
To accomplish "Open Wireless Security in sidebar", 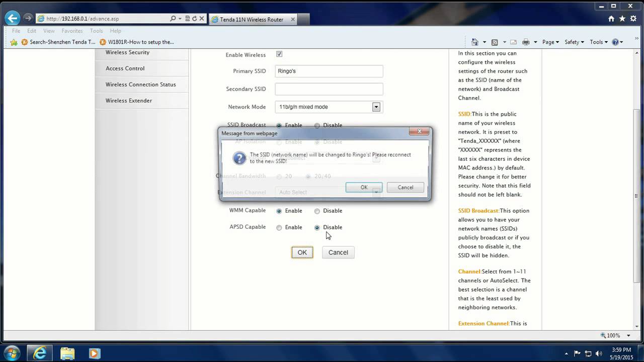I will pos(127,52).
